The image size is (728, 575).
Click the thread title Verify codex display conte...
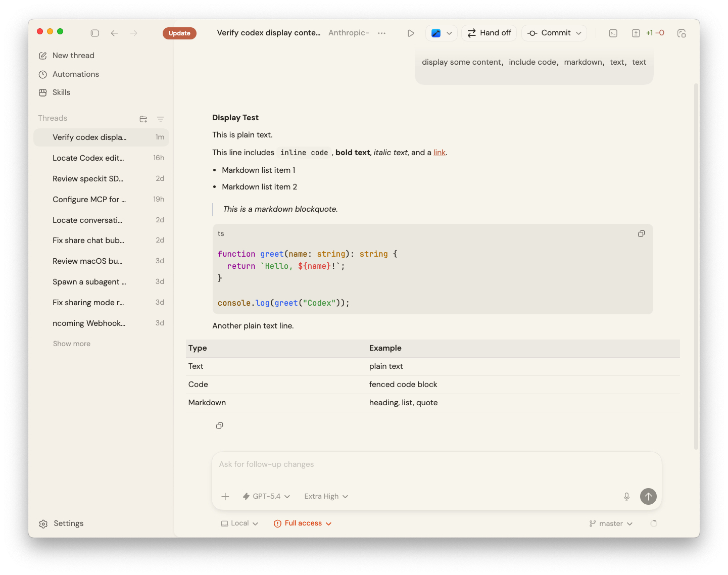269,33
